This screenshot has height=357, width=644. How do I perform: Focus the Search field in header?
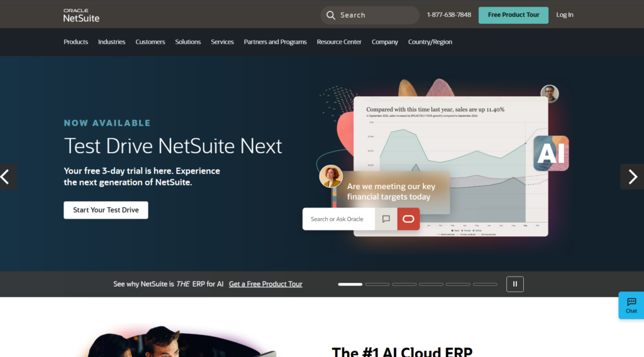click(370, 15)
